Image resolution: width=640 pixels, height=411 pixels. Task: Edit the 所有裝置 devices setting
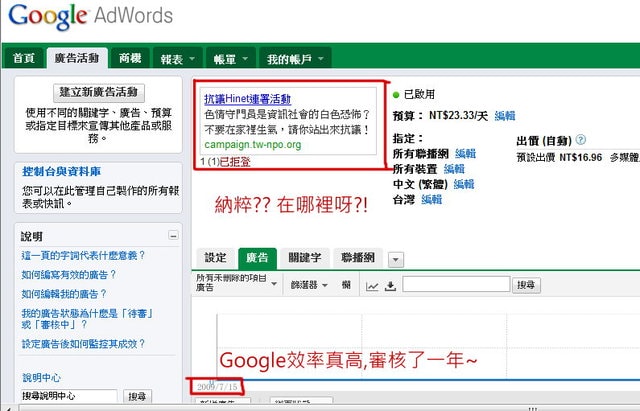454,169
